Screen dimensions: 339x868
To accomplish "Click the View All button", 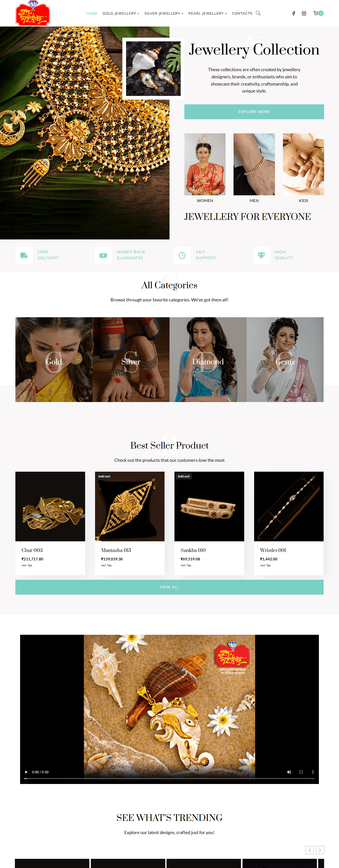I will (x=169, y=587).
